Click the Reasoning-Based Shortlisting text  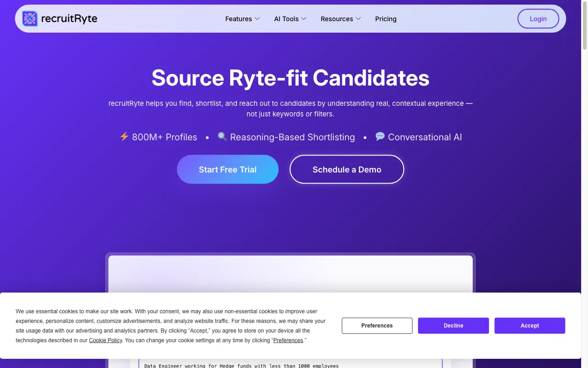293,137
